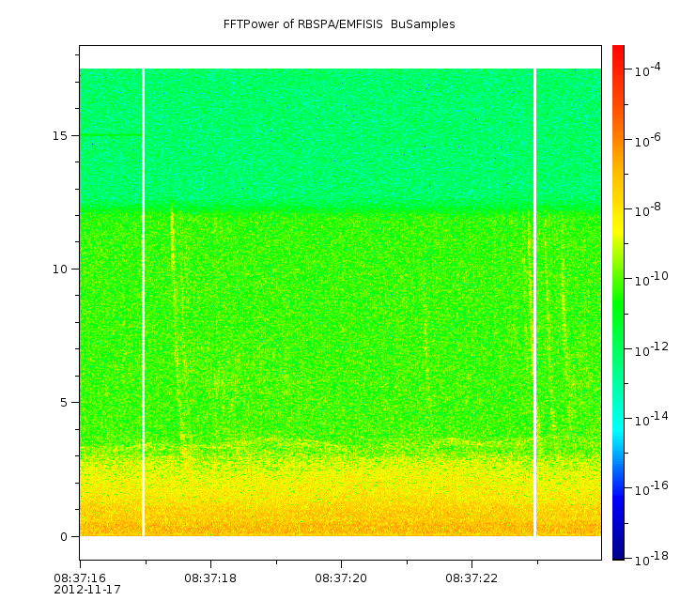Click time label 08:37:18
The height and width of the screenshot is (616, 680).
click(x=210, y=578)
